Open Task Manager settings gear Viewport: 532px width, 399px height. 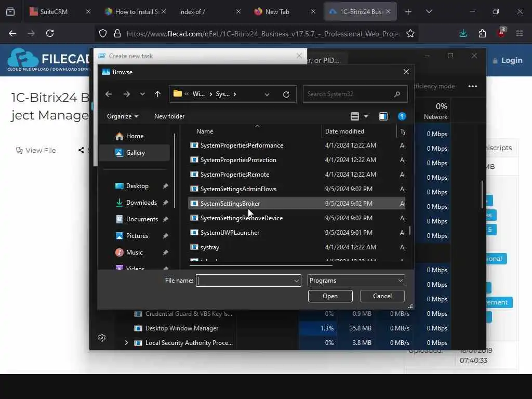tap(102, 338)
